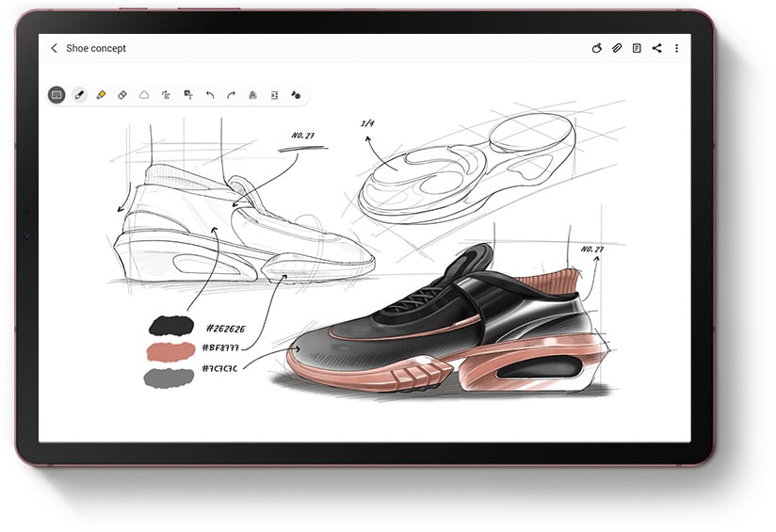Image resolution: width=776 pixels, height=532 pixels.
Task: Switch to keyboard text input mode
Action: click(57, 95)
